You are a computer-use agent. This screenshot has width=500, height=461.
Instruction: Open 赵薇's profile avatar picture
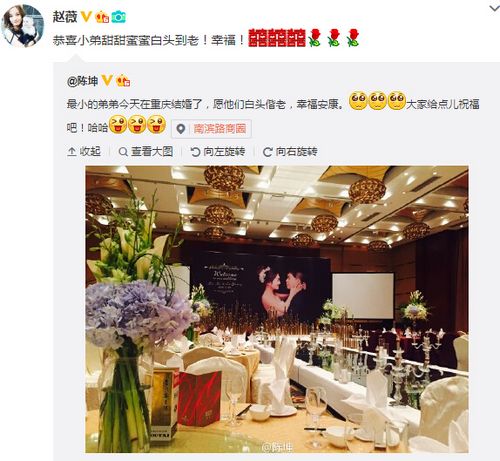pos(23,26)
